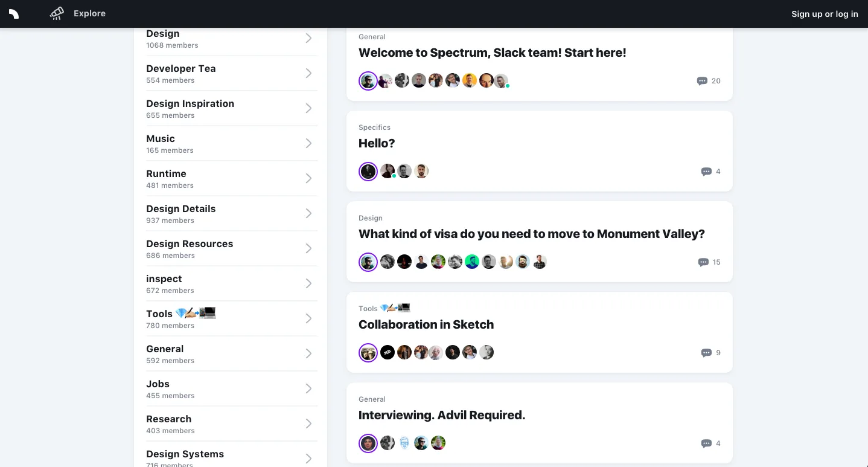Select the Jobs channel name
Image resolution: width=868 pixels, height=467 pixels.
[x=158, y=384]
